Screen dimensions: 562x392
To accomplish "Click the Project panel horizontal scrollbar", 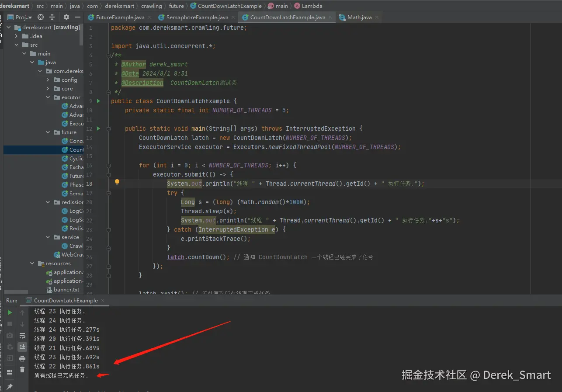I will pos(16,292).
